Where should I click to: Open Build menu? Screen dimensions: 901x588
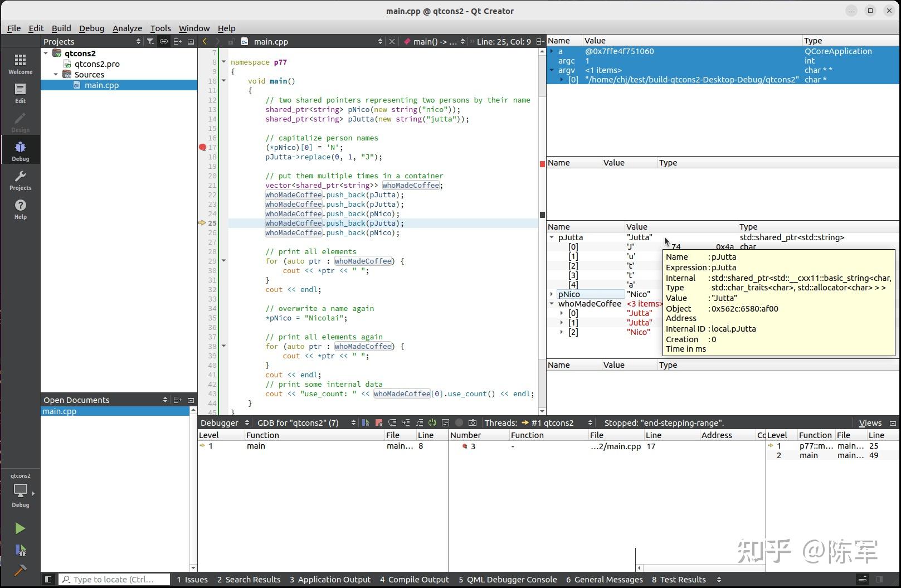61,28
